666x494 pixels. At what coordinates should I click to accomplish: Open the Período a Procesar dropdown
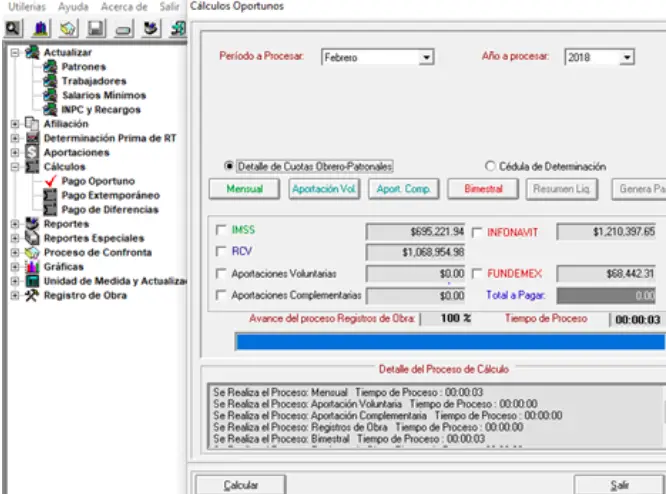pos(426,57)
